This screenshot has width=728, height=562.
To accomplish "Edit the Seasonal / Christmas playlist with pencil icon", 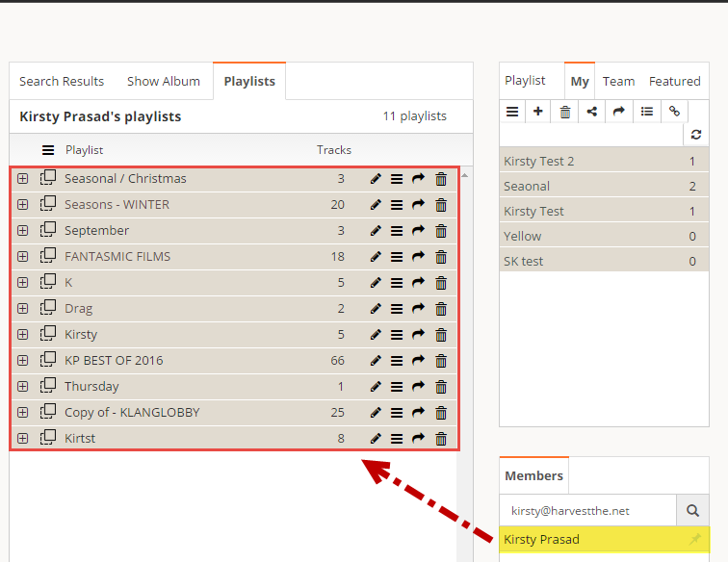I will (376, 179).
